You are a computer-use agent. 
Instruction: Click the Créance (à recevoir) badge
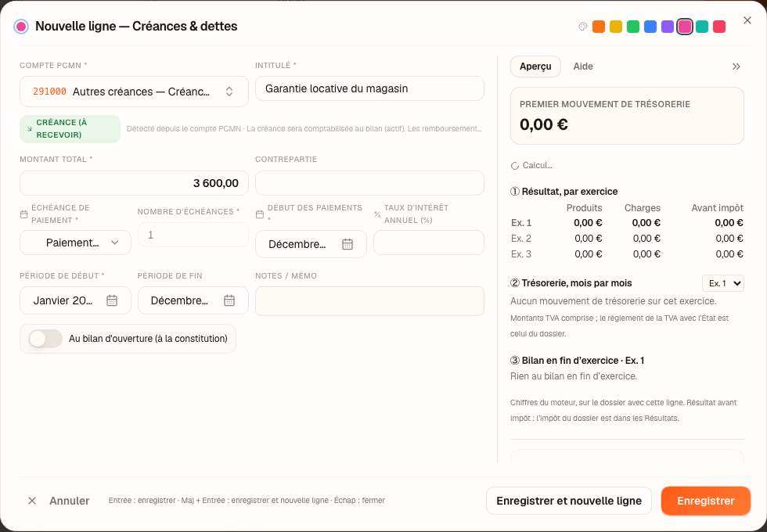pos(70,128)
